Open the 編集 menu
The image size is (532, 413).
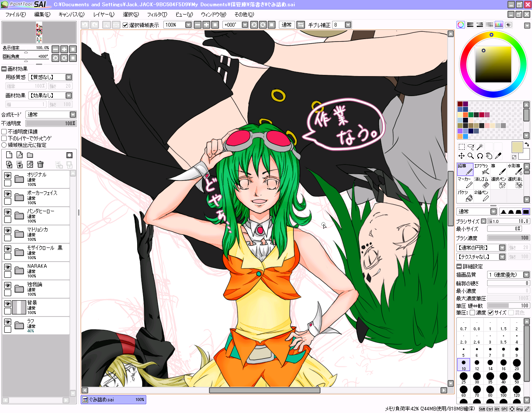pyautogui.click(x=42, y=15)
